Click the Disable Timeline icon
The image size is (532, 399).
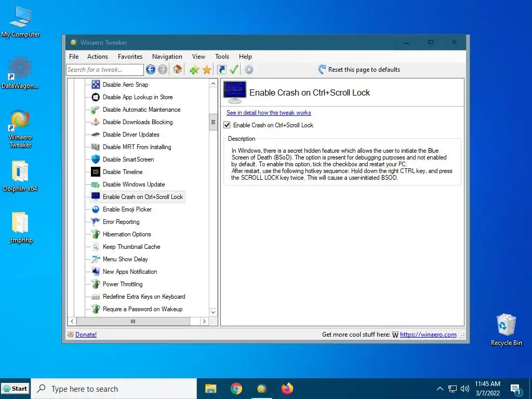click(96, 171)
